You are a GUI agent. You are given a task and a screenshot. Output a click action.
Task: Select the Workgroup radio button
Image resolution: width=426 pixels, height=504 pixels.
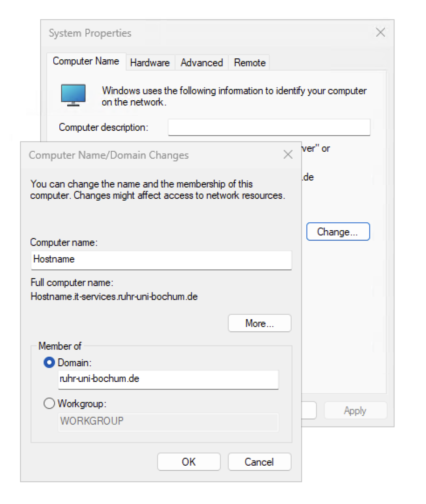pos(49,403)
